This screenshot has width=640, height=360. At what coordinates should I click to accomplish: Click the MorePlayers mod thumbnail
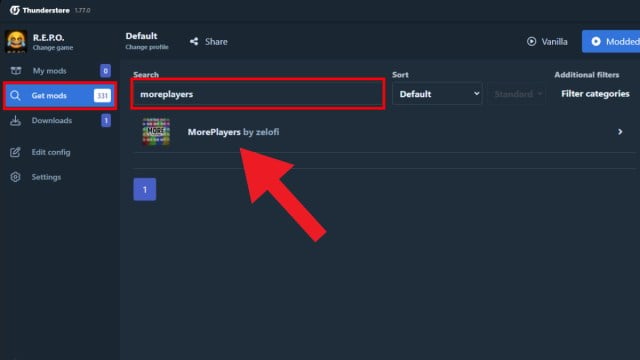tap(156, 132)
